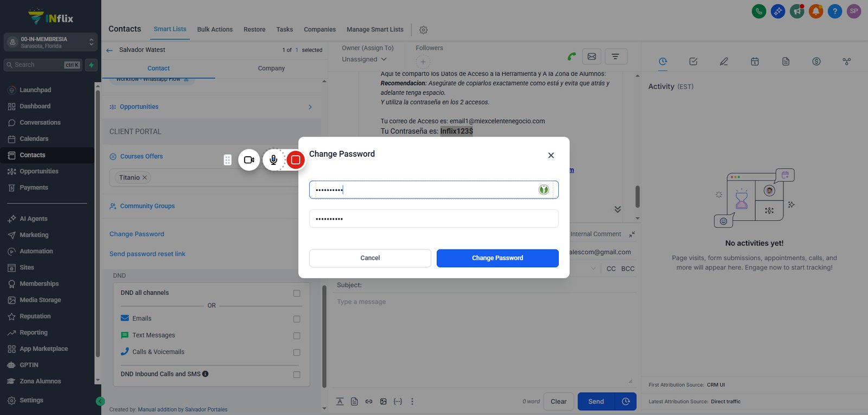Viewport: 868px width, 415px height.
Task: Click the blue Change Password button
Action: tap(497, 258)
